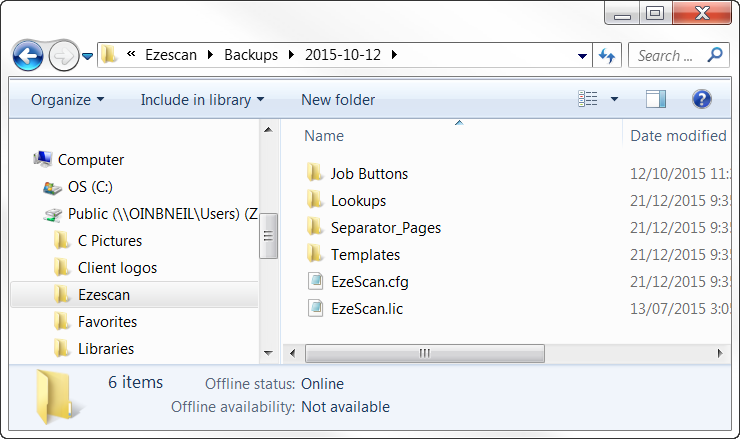Open the Job Buttons folder
Viewport: 740px width, 439px height.
(x=369, y=173)
